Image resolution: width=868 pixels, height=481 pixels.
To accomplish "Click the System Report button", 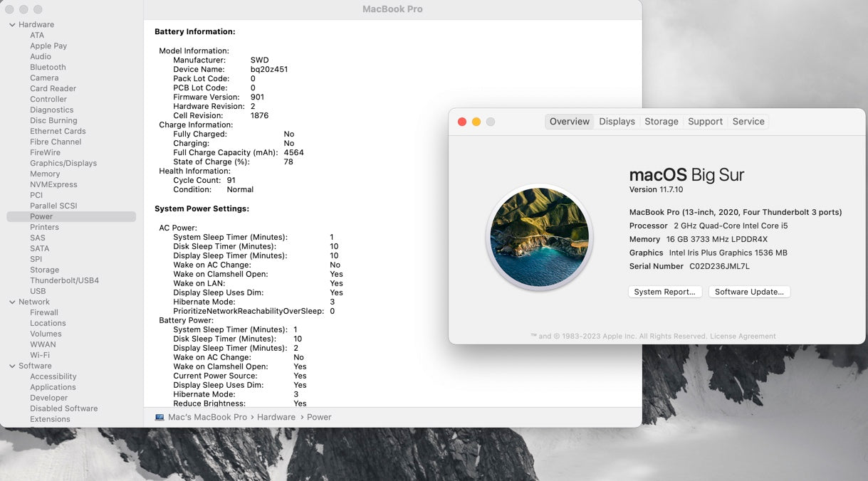I will click(x=664, y=292).
